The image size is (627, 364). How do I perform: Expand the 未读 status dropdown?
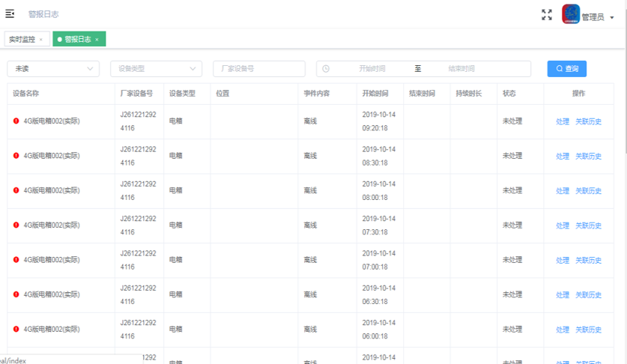pyautogui.click(x=53, y=69)
